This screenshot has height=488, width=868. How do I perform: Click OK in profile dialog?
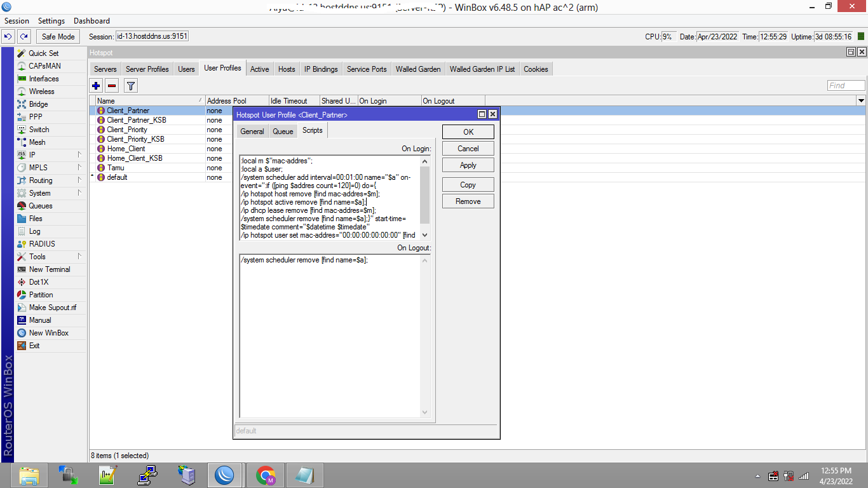coord(468,132)
